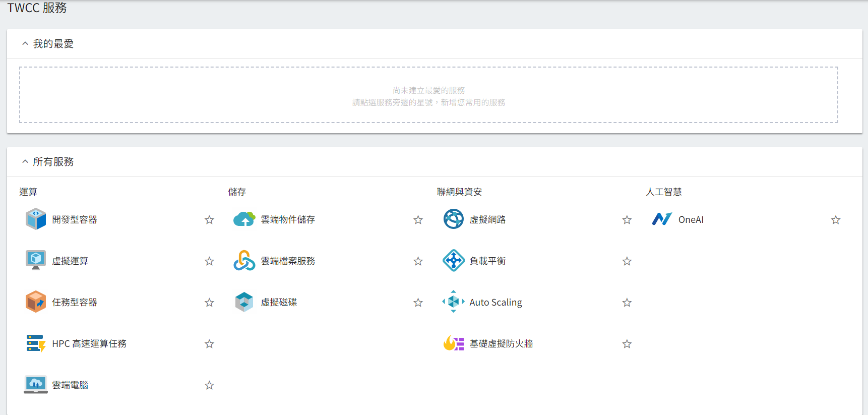The height and width of the screenshot is (415, 868).
Task: Add OneAI to favorites via star
Action: 835,220
